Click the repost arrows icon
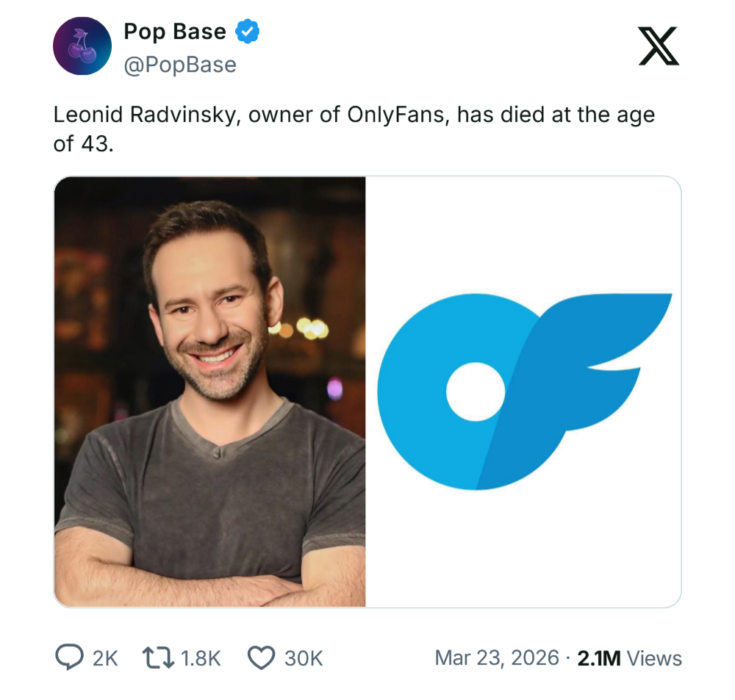 [157, 657]
